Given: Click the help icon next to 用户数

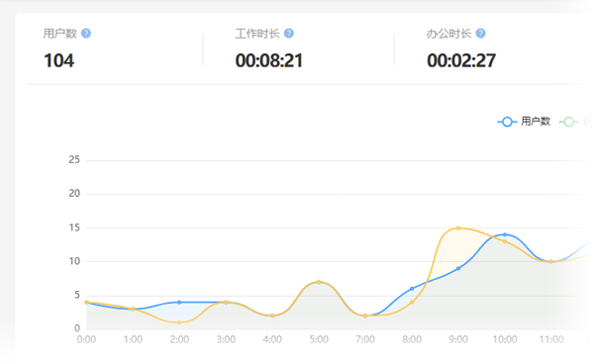Looking at the screenshot, I should [86, 34].
